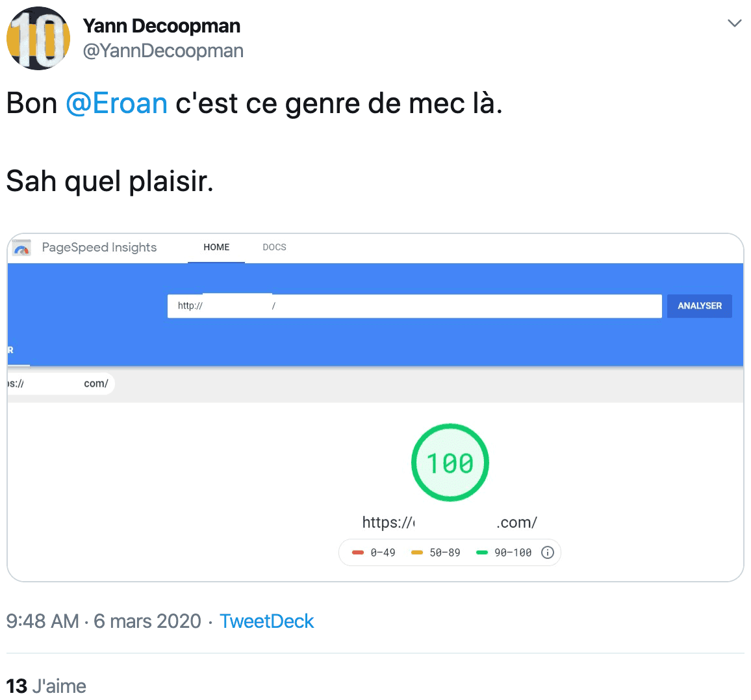Switch to the DOCS tab
The image size is (751, 700).
click(274, 247)
